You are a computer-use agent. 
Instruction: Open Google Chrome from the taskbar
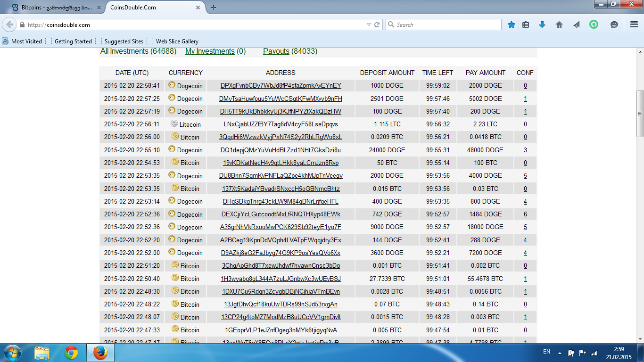tap(71, 353)
